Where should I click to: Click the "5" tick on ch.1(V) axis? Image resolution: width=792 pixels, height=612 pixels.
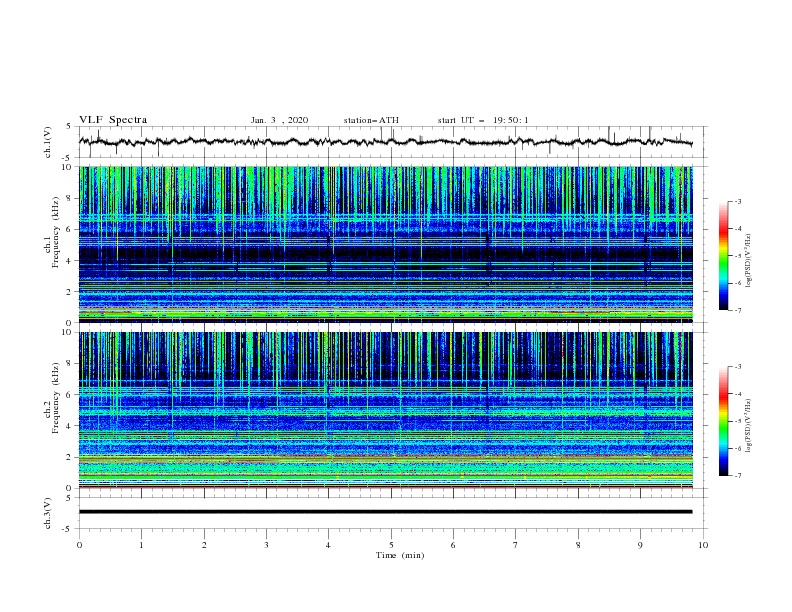tap(70, 126)
